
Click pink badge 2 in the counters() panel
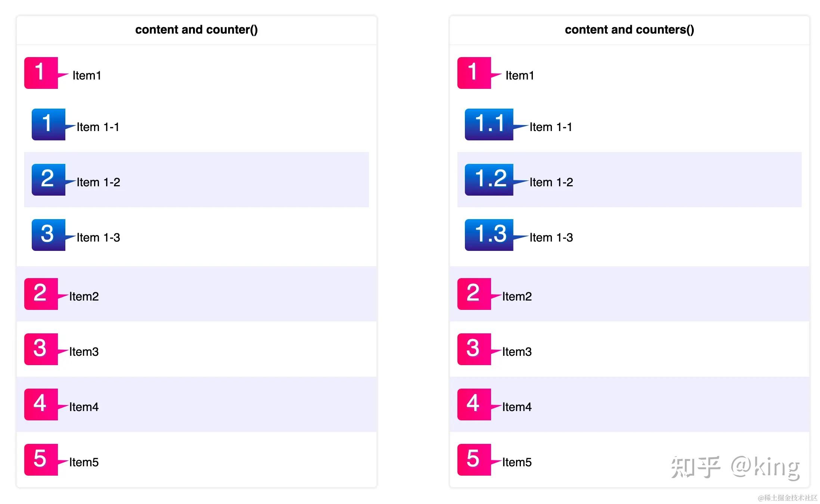click(x=474, y=294)
